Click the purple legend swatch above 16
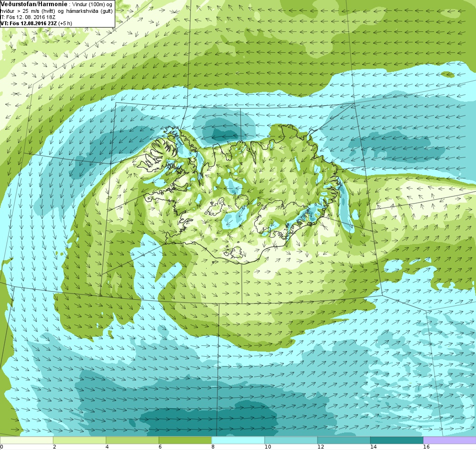The width and height of the screenshot is (476, 450). (x=450, y=440)
